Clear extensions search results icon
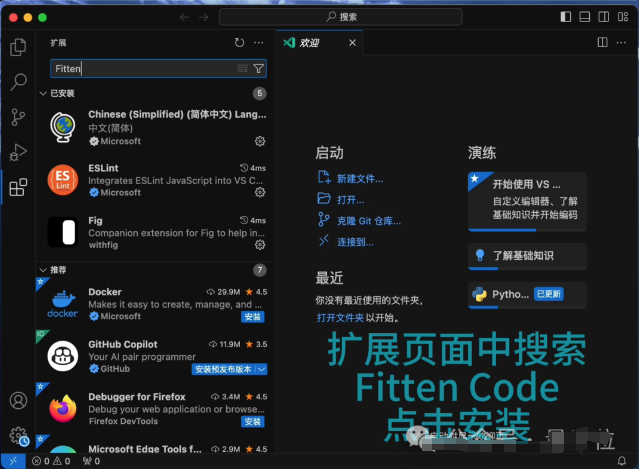Image resolution: width=639 pixels, height=469 pixels. (242, 68)
